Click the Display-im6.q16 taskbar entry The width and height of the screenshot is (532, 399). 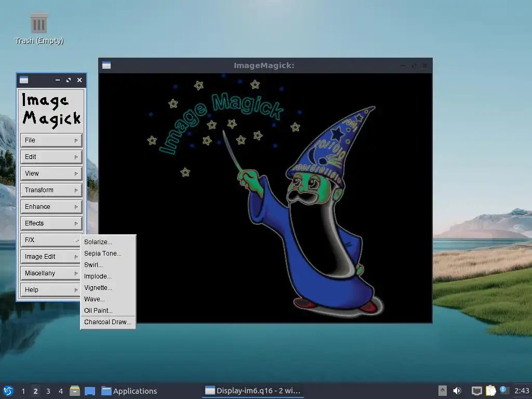pyautogui.click(x=253, y=391)
